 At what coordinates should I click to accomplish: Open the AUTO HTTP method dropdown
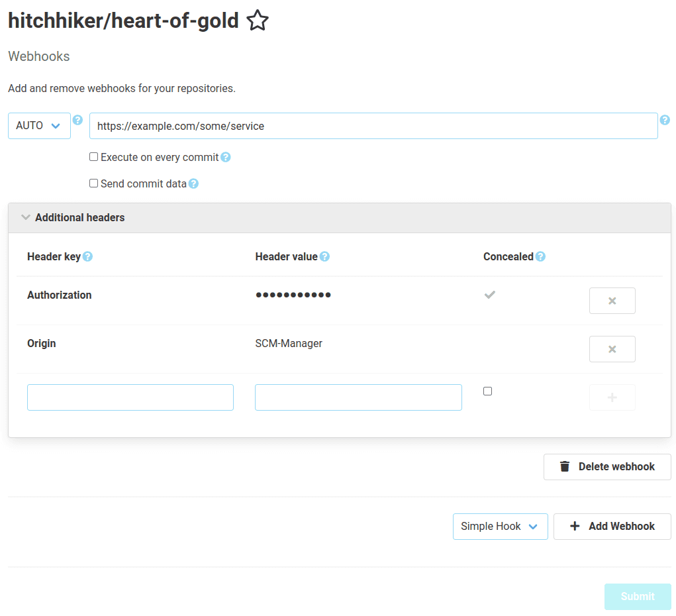[x=39, y=125]
